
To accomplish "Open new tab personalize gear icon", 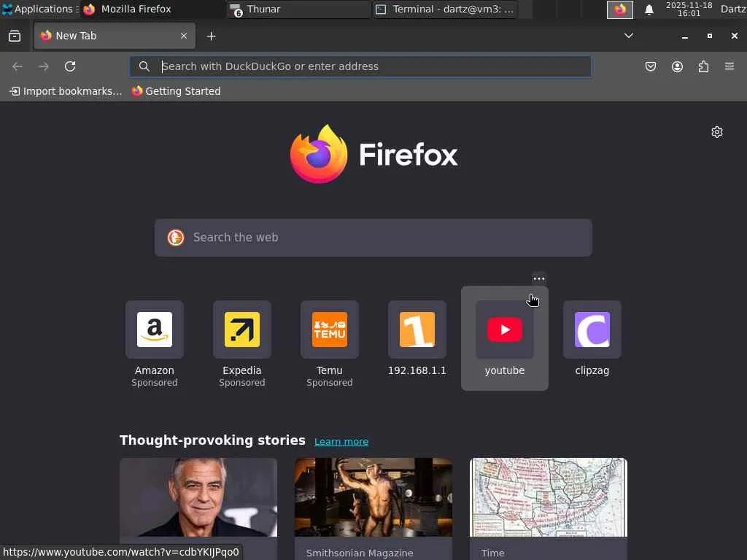I will click(x=717, y=132).
